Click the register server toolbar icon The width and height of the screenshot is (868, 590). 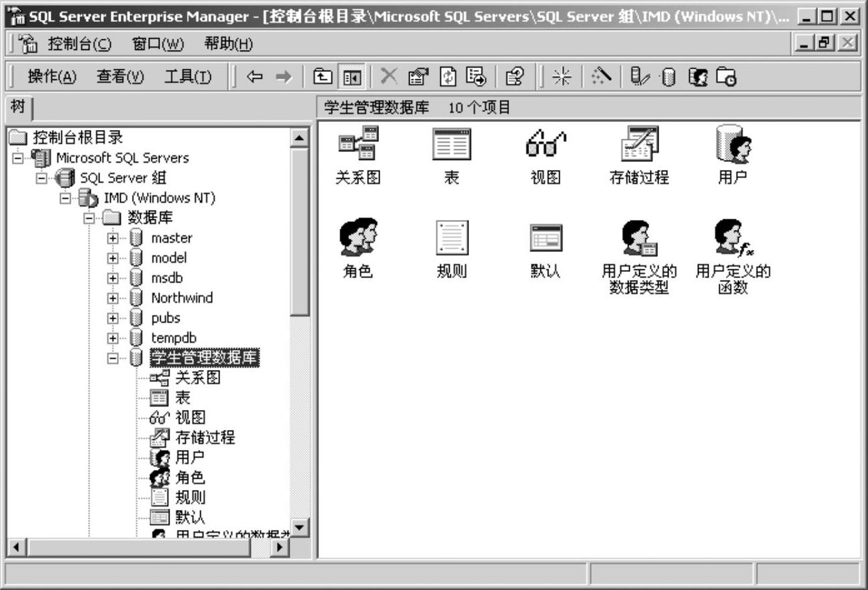tap(640, 77)
